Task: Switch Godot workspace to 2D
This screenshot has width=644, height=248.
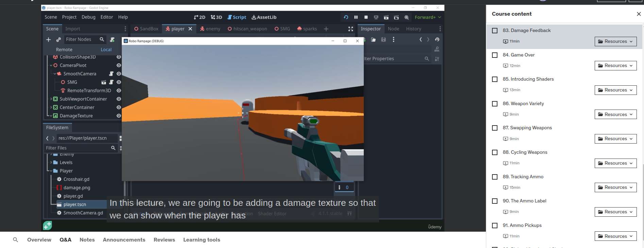Action: point(200,17)
